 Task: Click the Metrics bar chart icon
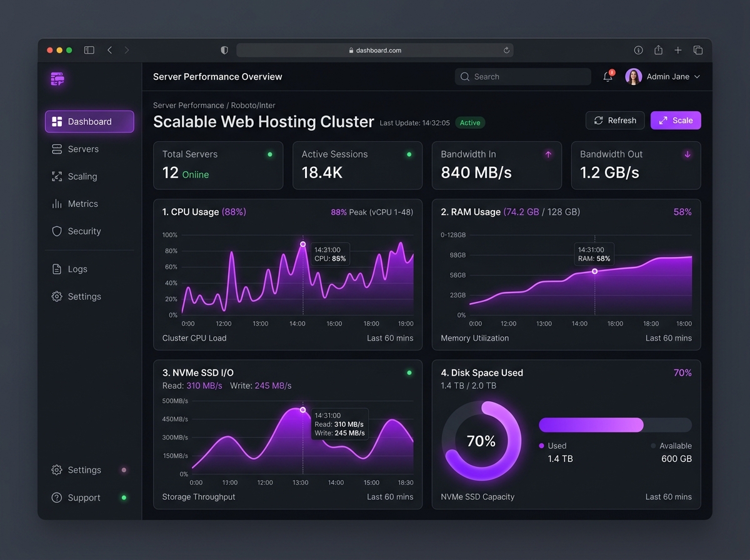57,204
